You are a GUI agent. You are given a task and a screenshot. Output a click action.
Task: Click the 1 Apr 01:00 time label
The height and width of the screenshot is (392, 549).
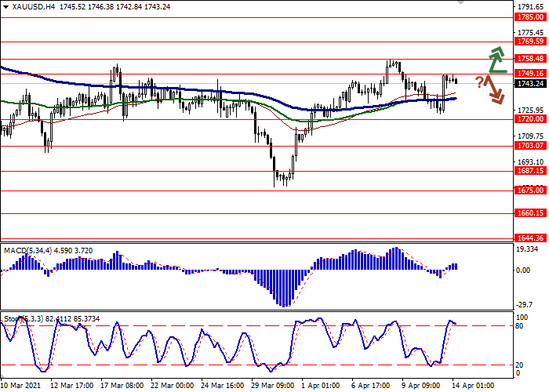(x=321, y=386)
